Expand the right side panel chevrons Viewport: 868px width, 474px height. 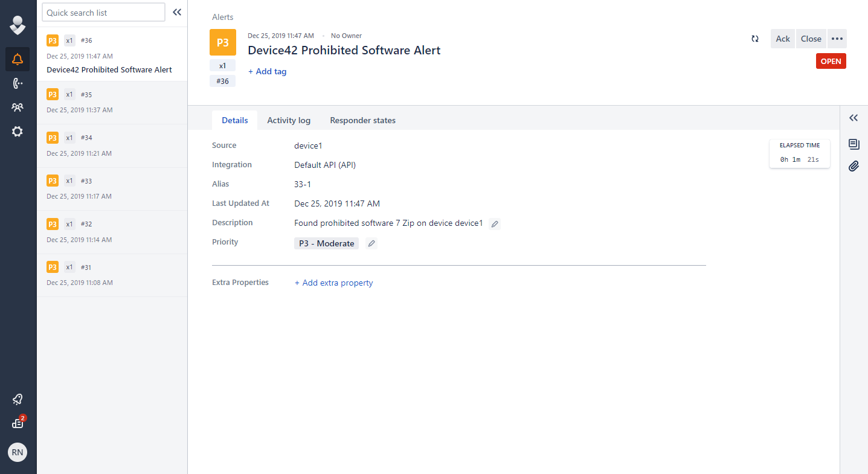pos(854,118)
